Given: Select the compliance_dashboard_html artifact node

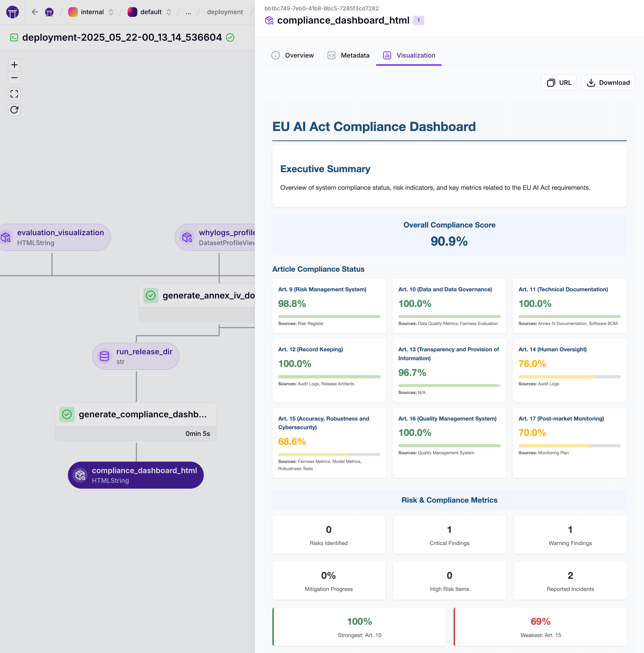Looking at the screenshot, I should tap(136, 475).
